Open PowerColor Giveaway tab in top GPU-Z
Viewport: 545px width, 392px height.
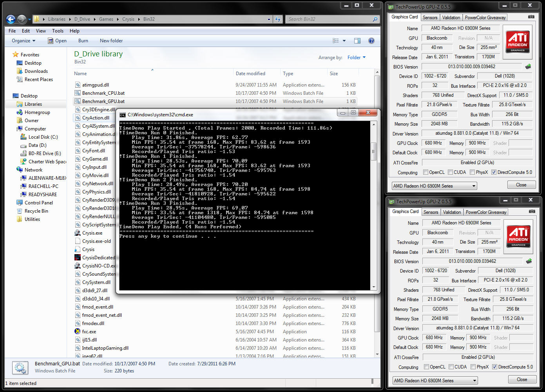coord(485,18)
